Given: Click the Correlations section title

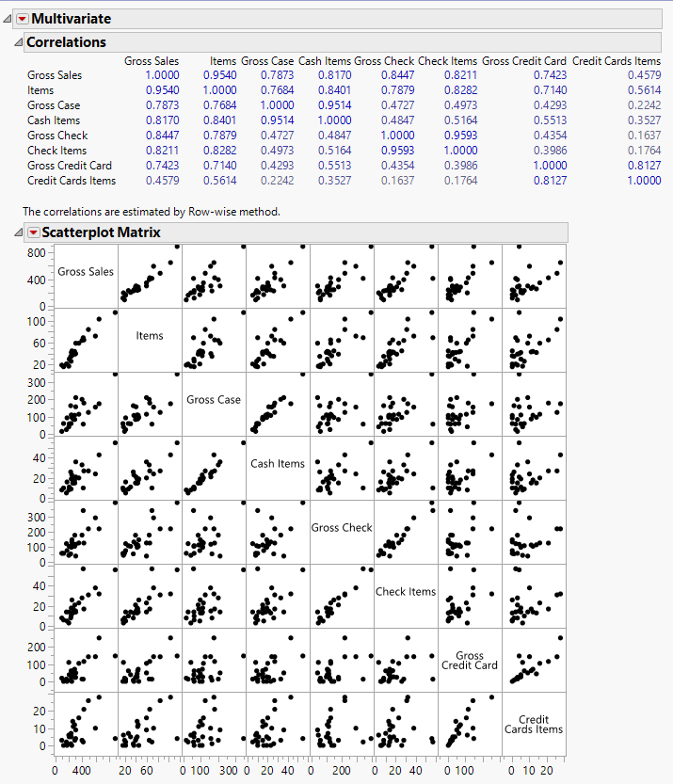Looking at the screenshot, I should [66, 42].
